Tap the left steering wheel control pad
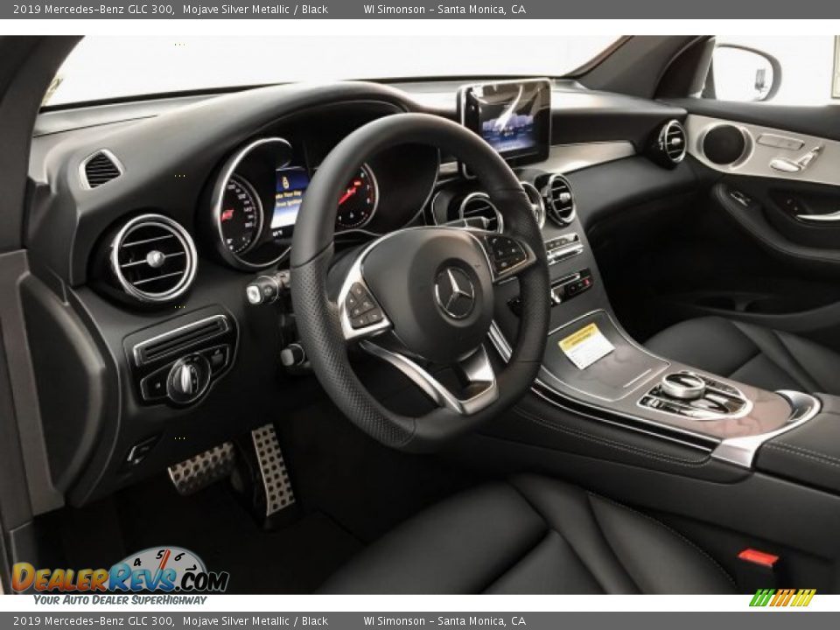This screenshot has width=840, height=630. pyautogui.click(x=365, y=302)
